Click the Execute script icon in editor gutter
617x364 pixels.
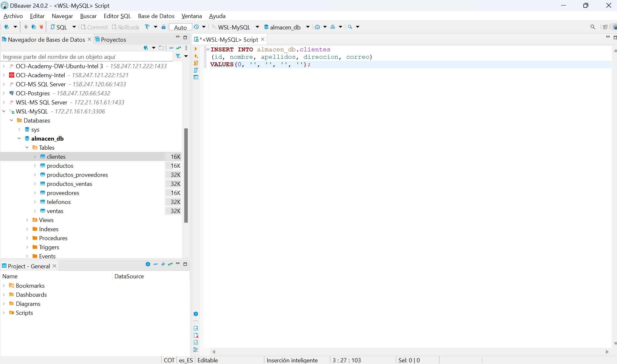(196, 63)
